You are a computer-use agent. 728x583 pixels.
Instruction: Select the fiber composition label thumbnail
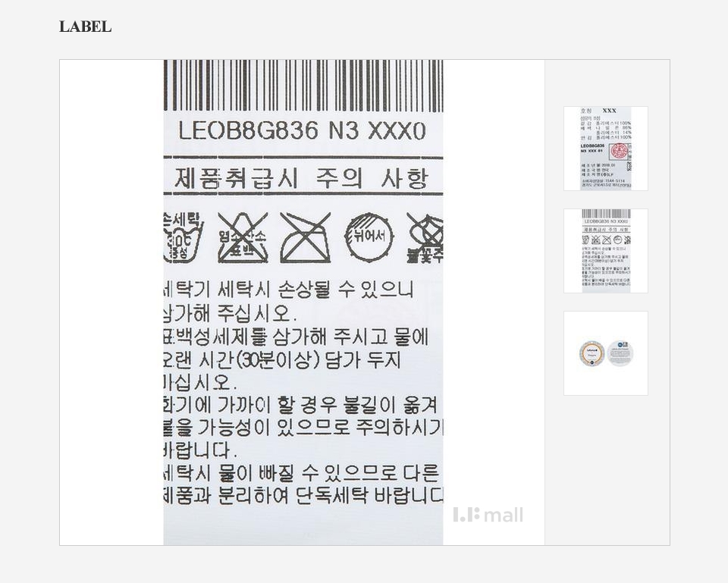605,149
